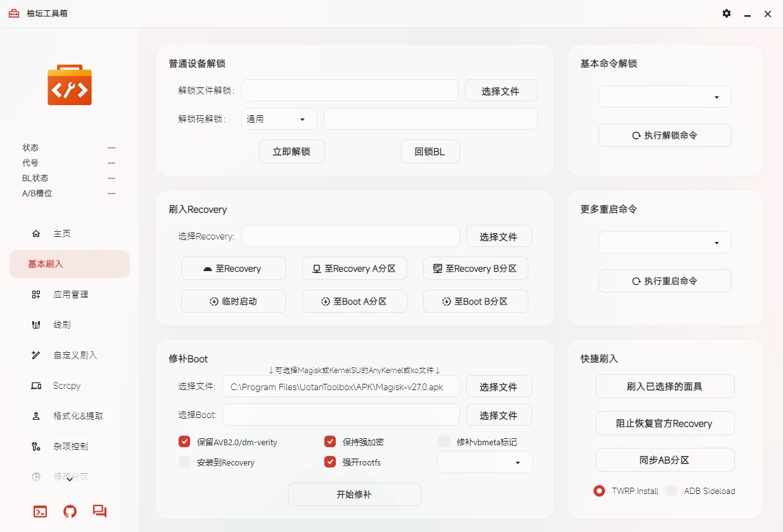
Task: Enable the 修补vbmeta标记 checkbox
Action: click(444, 441)
